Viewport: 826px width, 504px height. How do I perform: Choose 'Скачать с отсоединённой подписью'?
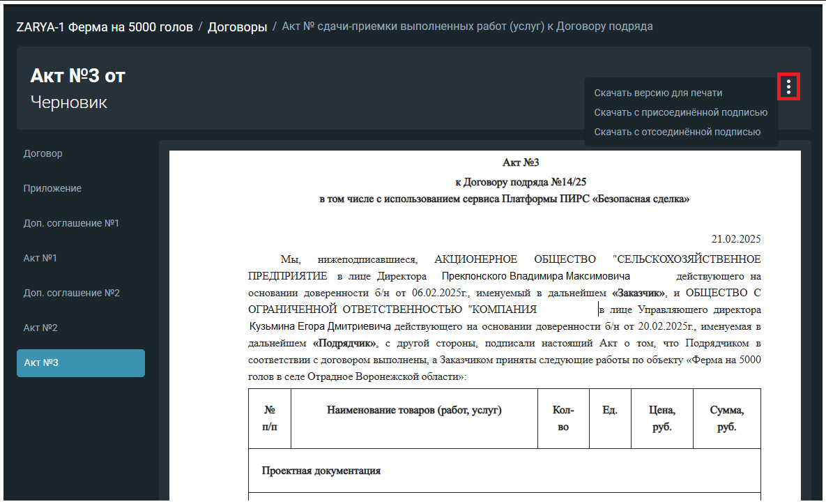tap(678, 132)
